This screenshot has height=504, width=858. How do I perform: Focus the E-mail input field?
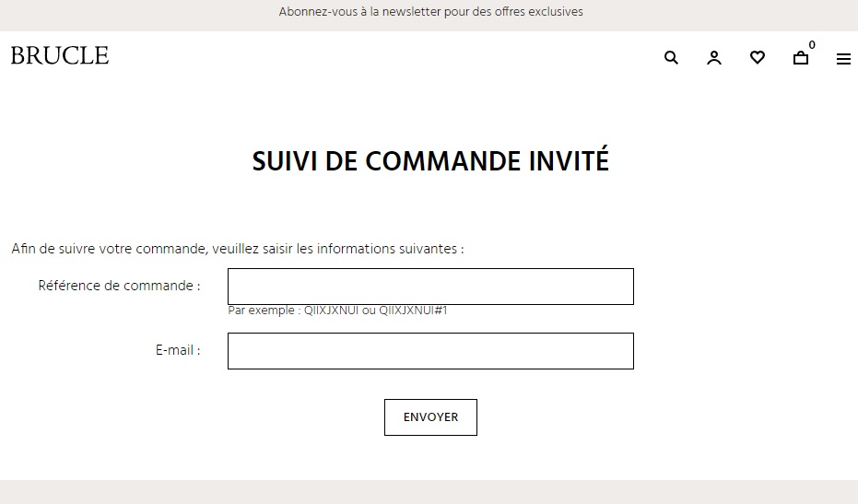pyautogui.click(x=430, y=351)
